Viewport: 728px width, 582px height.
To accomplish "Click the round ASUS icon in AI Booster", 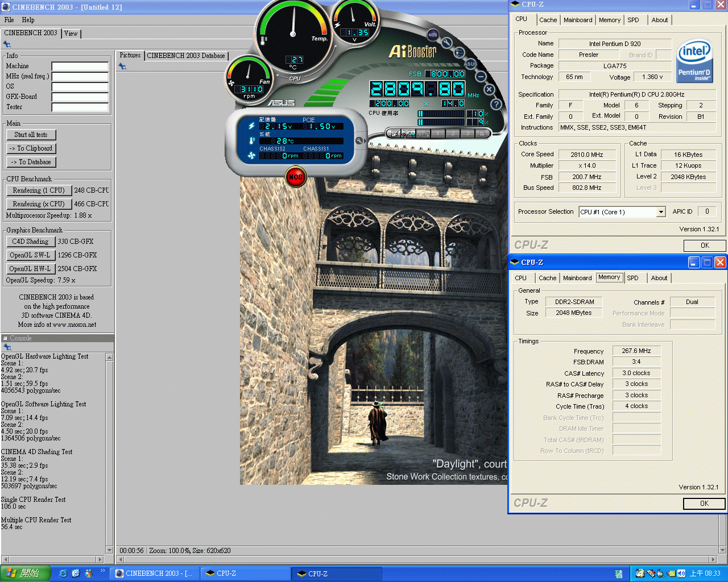I will pos(470,64).
